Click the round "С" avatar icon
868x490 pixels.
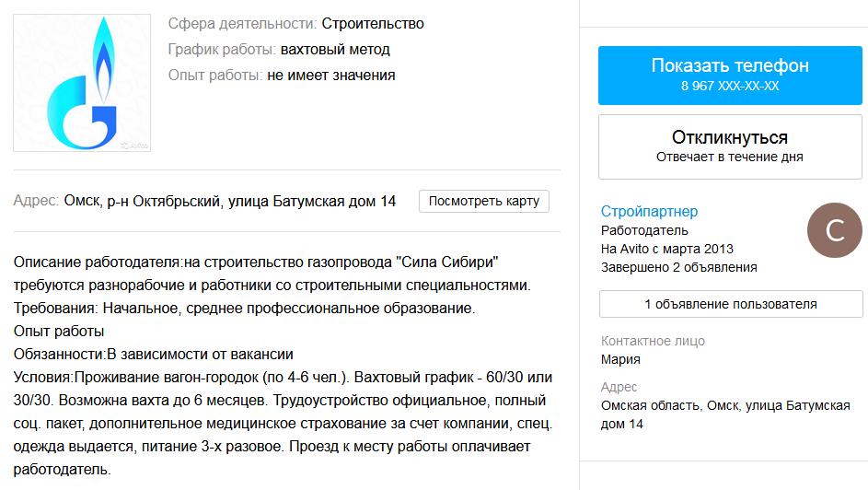click(x=834, y=230)
